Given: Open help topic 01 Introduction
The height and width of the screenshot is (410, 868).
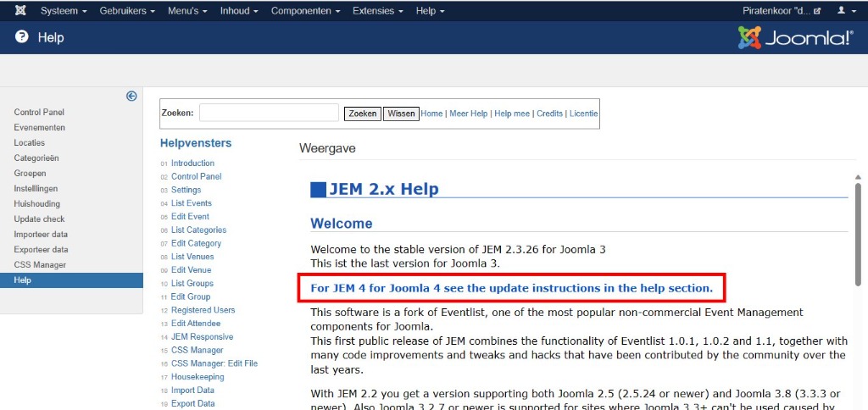Looking at the screenshot, I should coord(192,163).
